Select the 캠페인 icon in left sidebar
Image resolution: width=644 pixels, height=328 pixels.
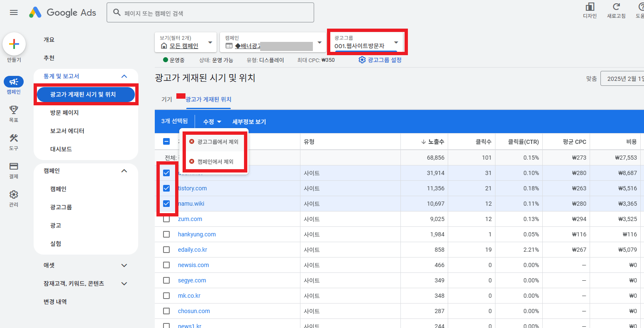[14, 82]
